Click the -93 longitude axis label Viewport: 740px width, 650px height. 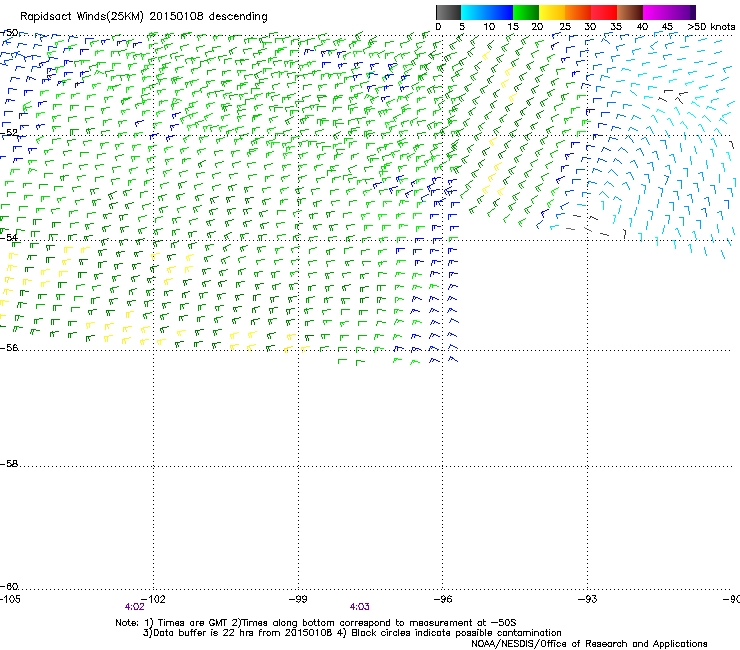[588, 599]
